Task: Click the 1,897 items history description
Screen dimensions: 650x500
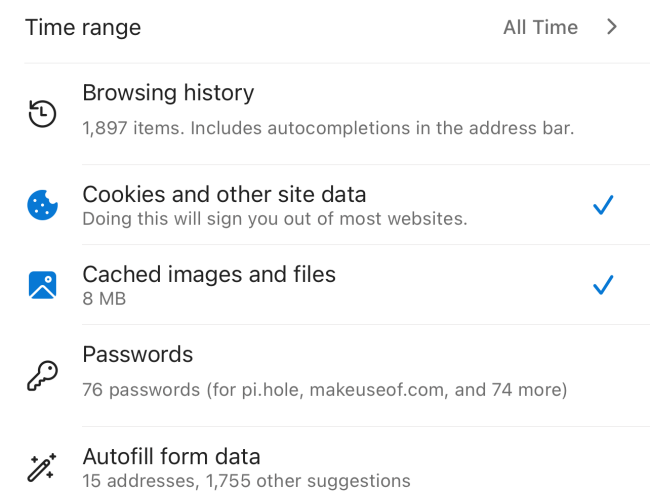Action: tap(328, 128)
